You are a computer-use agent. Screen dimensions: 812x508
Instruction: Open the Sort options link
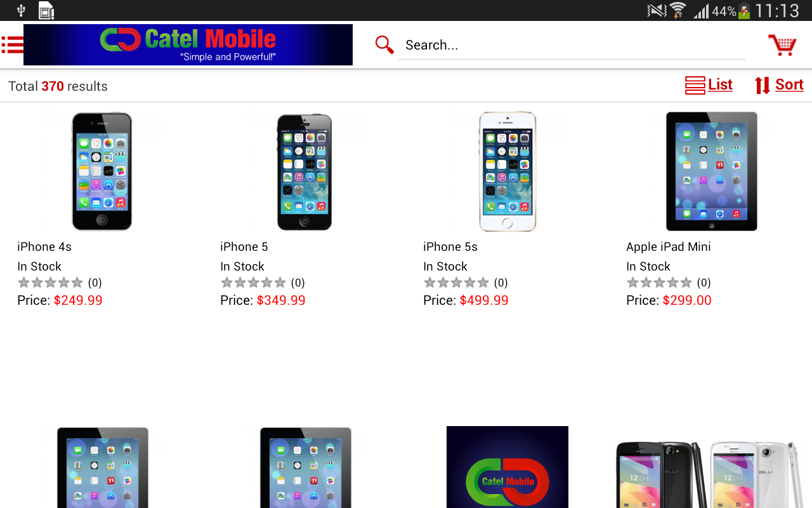point(789,84)
